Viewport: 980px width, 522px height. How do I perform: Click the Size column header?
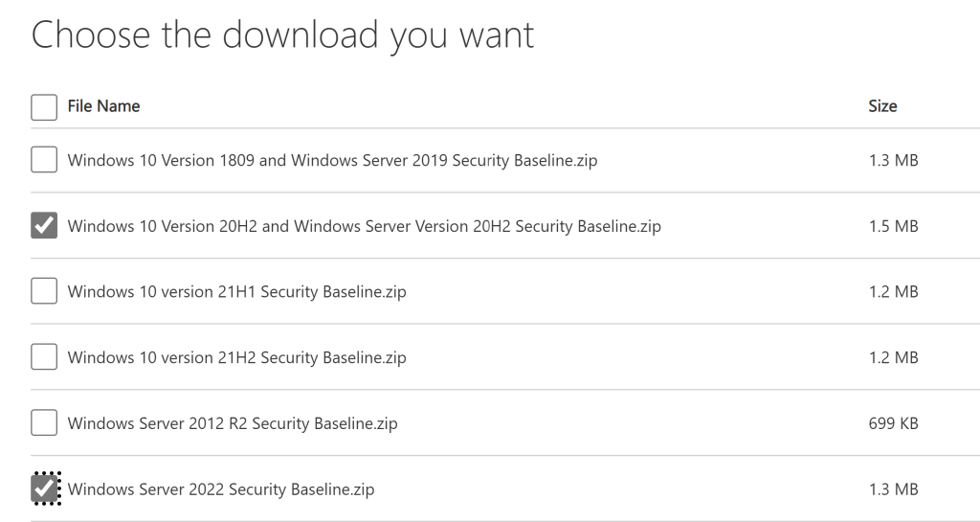(x=882, y=106)
